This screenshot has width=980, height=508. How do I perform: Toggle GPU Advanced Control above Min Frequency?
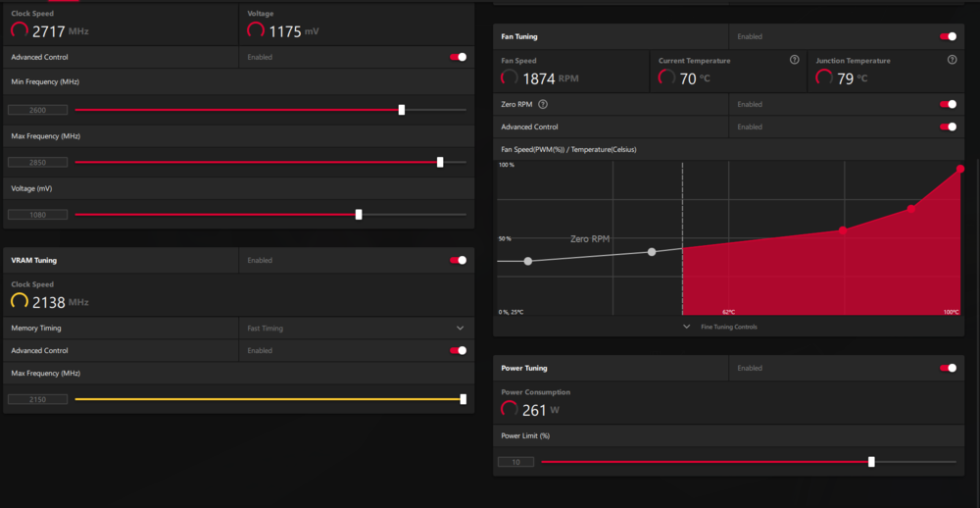pyautogui.click(x=458, y=57)
